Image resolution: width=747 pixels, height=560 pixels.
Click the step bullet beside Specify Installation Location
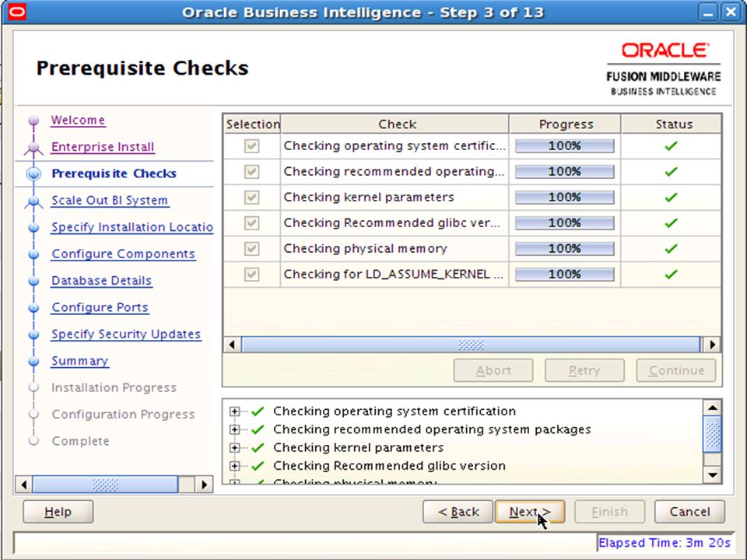pos(33,228)
